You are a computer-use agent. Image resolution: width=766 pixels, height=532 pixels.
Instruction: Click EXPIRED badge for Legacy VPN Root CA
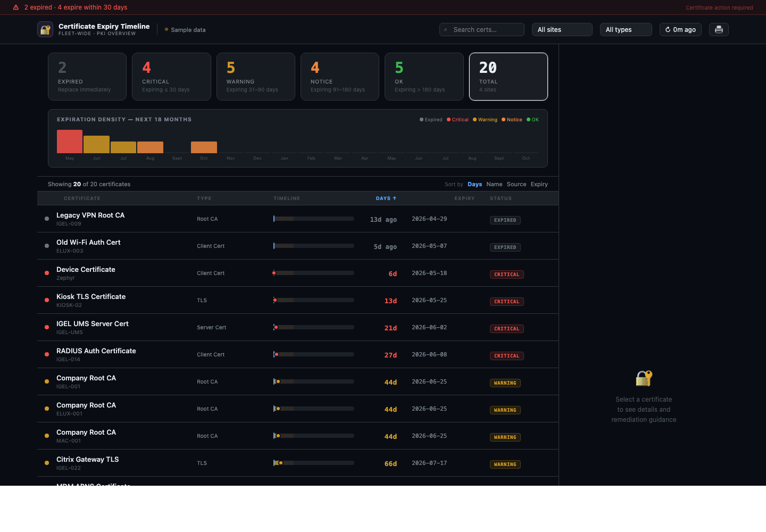click(505, 220)
